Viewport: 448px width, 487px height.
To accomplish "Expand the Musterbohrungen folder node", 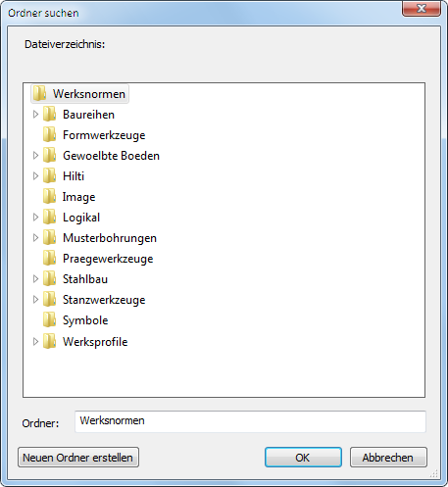I will coord(35,238).
